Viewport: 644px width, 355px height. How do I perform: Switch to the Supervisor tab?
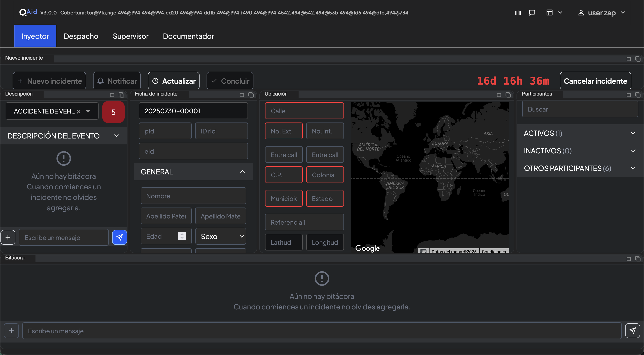pos(131,36)
